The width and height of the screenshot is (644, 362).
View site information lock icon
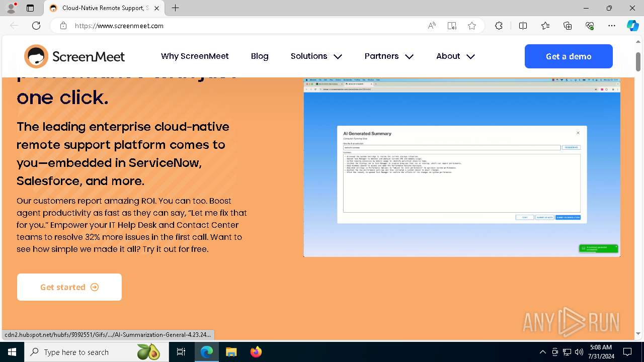[x=63, y=26]
